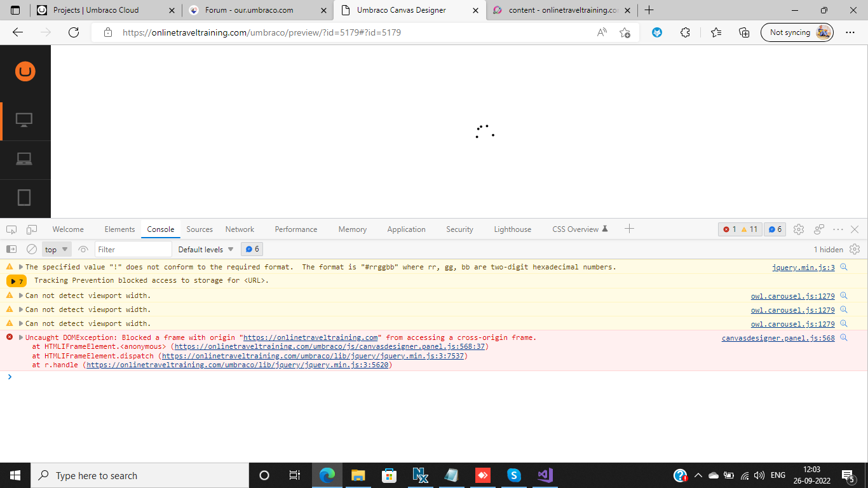
Task: Add this page to favorites
Action: coord(625,32)
